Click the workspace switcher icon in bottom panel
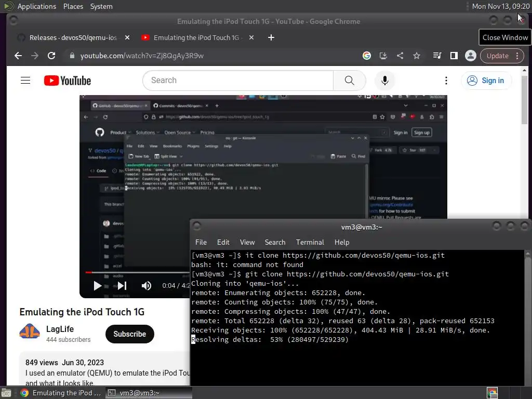This screenshot has height=399, width=532. coord(493,393)
